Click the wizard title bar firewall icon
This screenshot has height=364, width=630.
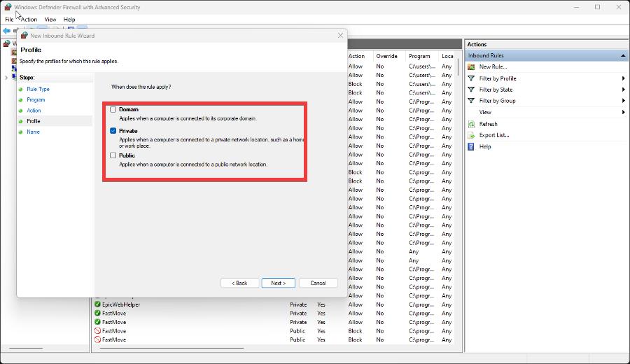coord(24,36)
